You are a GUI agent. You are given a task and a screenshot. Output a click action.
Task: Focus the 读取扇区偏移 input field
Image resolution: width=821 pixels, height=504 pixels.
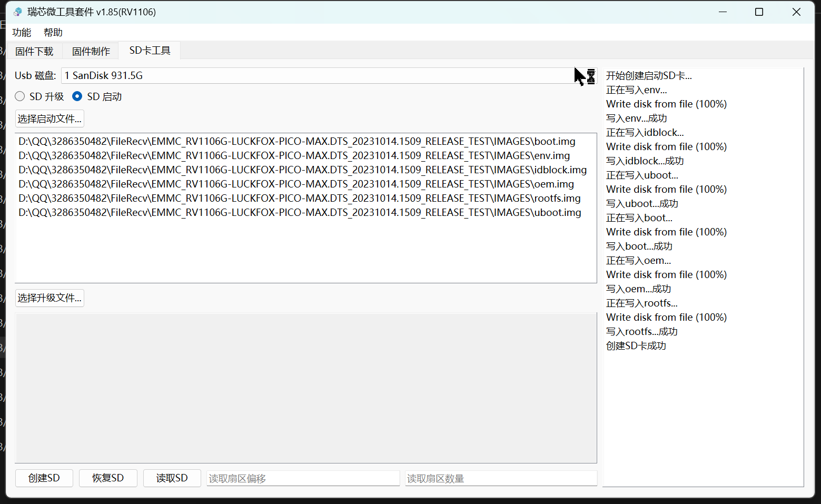coord(303,478)
